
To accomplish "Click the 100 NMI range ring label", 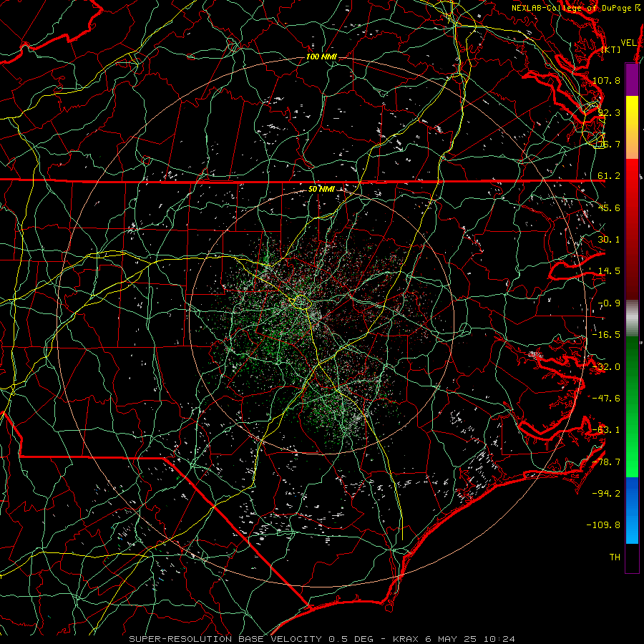I will (321, 57).
